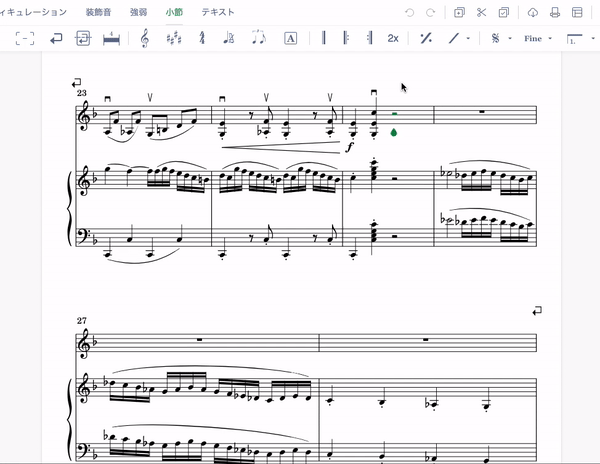Open the time signature tool
The height and width of the screenshot is (464, 600).
(x=202, y=39)
